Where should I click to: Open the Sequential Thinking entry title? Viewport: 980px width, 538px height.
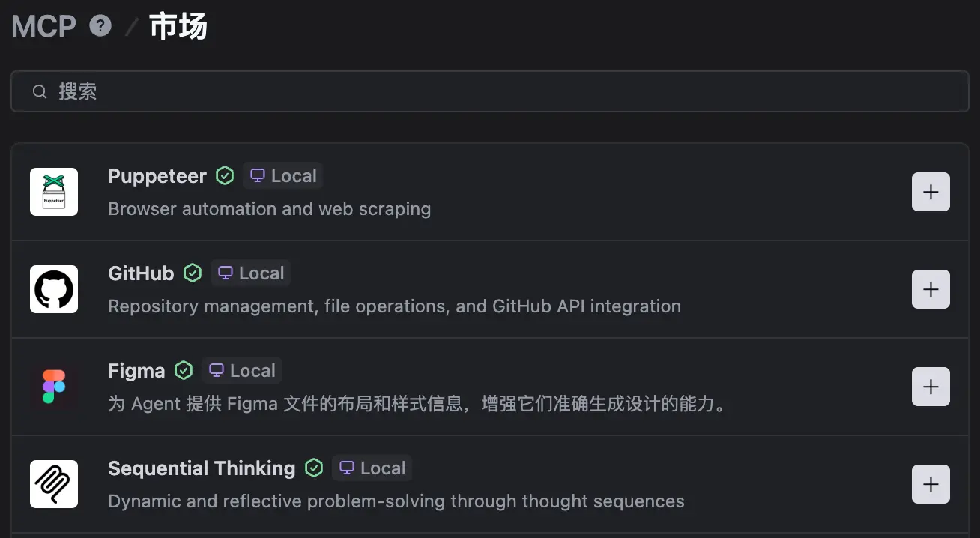click(202, 468)
